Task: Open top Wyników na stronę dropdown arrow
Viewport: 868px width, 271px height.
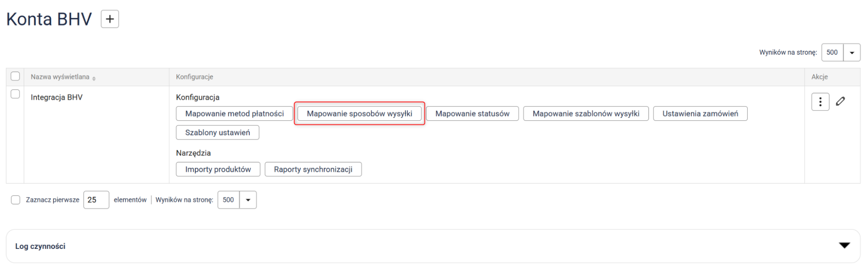Action: 851,53
